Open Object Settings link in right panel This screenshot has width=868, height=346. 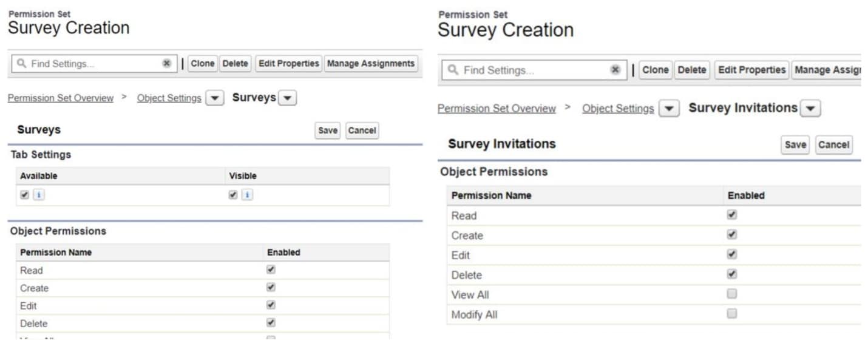click(617, 109)
